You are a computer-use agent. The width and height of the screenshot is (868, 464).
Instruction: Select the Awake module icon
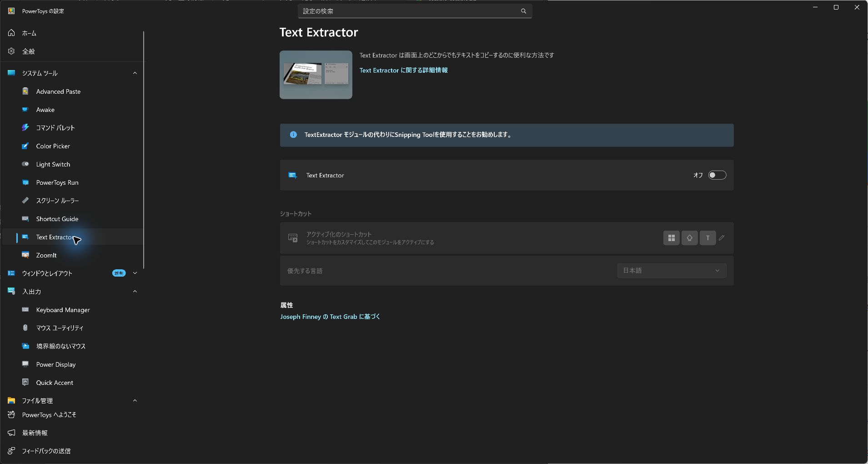[x=25, y=109]
